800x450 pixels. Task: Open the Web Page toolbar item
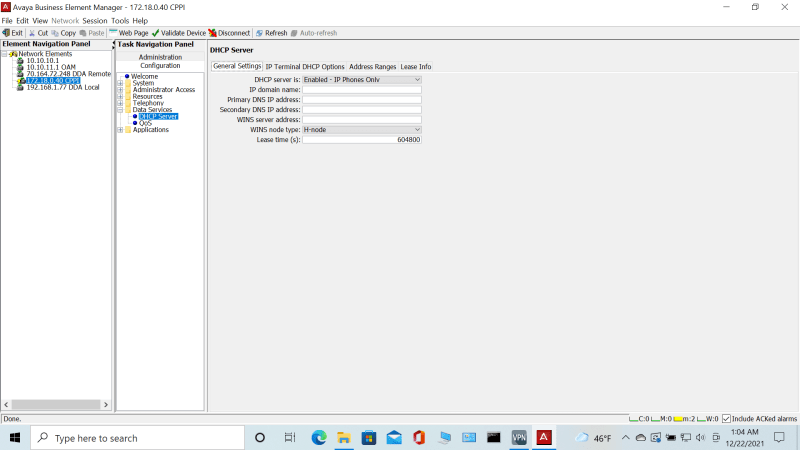point(129,33)
